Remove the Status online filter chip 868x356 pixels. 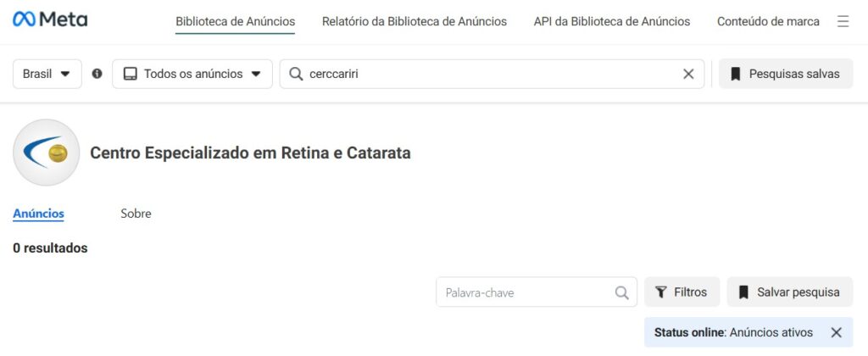[x=837, y=332]
